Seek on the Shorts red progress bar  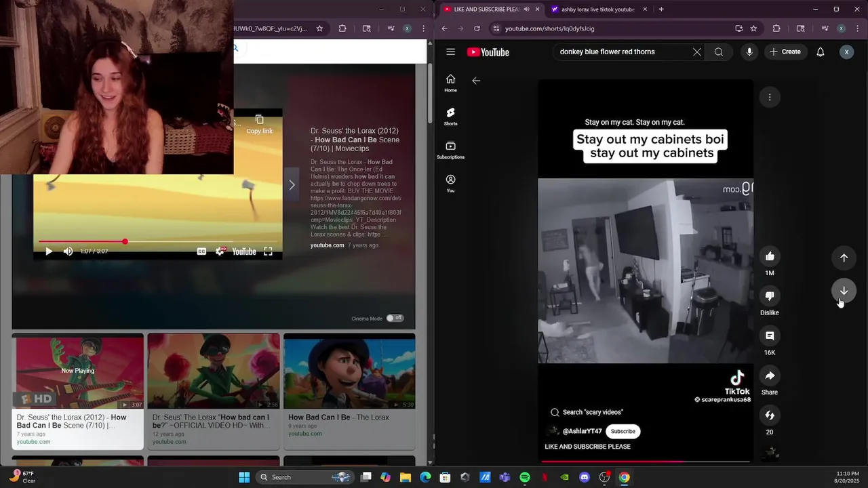coord(646,462)
